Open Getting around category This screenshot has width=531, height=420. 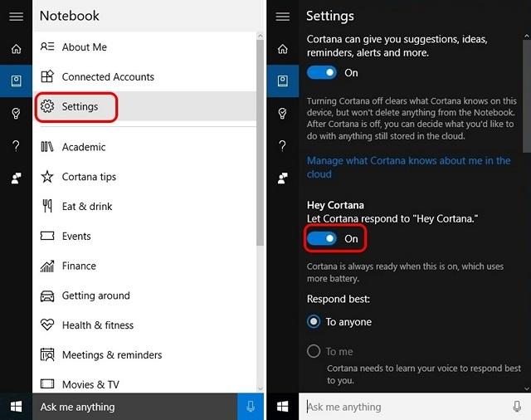pyautogui.click(x=144, y=295)
